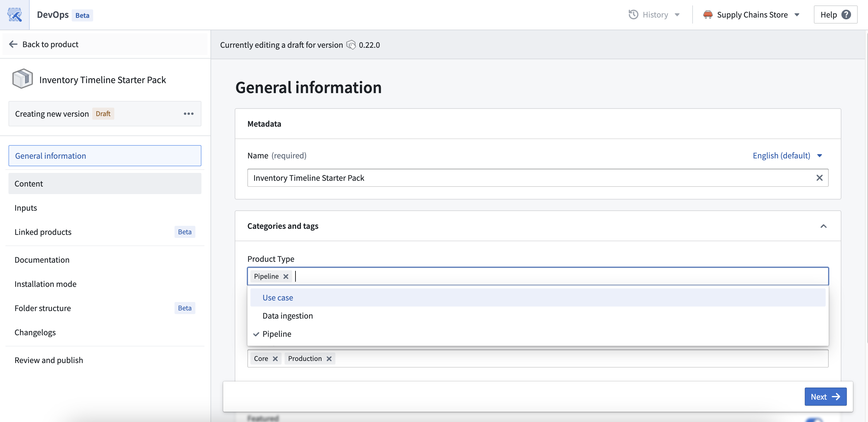Click into the Name input field
The width and height of the screenshot is (868, 422).
pos(538,178)
